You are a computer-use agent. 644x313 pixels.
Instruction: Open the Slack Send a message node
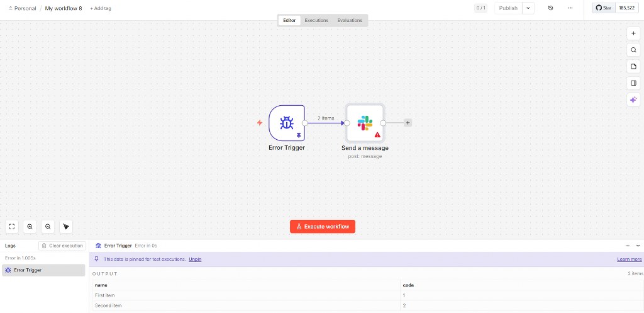[x=365, y=123]
